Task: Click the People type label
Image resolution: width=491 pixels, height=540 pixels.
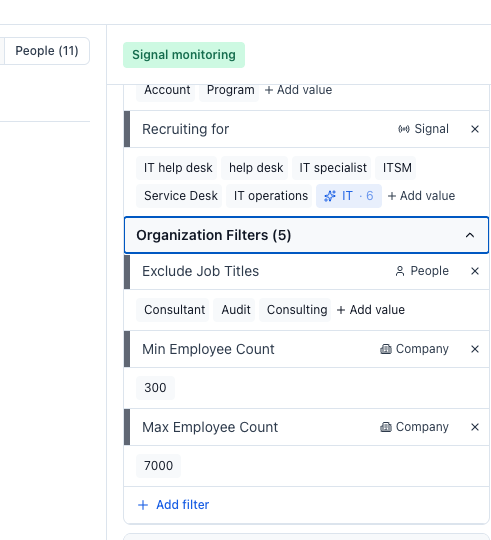Action: (x=429, y=271)
